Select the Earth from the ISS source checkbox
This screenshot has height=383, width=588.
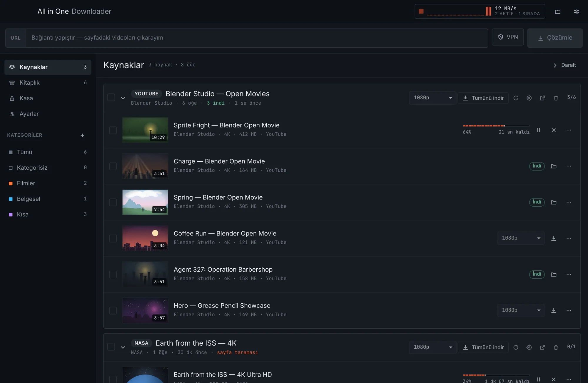(x=111, y=347)
